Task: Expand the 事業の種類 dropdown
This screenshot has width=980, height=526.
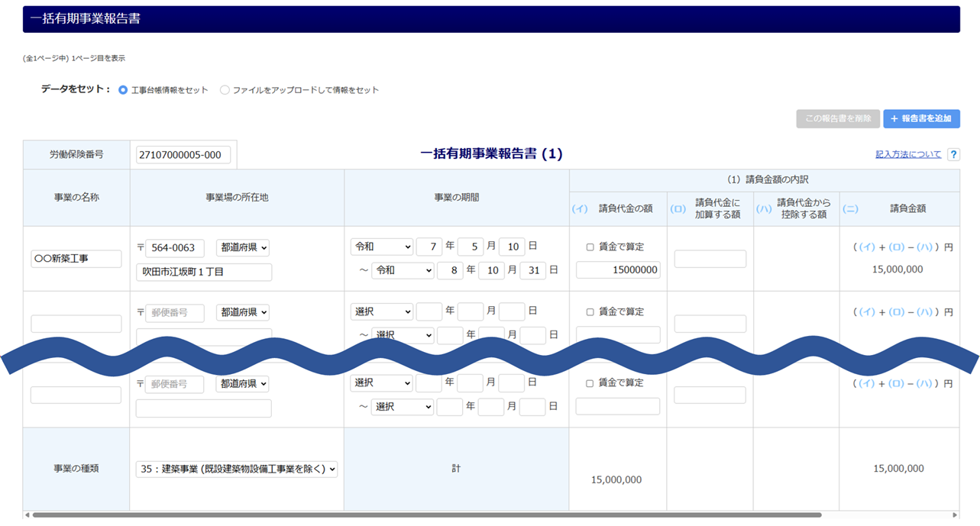Action: (x=237, y=469)
